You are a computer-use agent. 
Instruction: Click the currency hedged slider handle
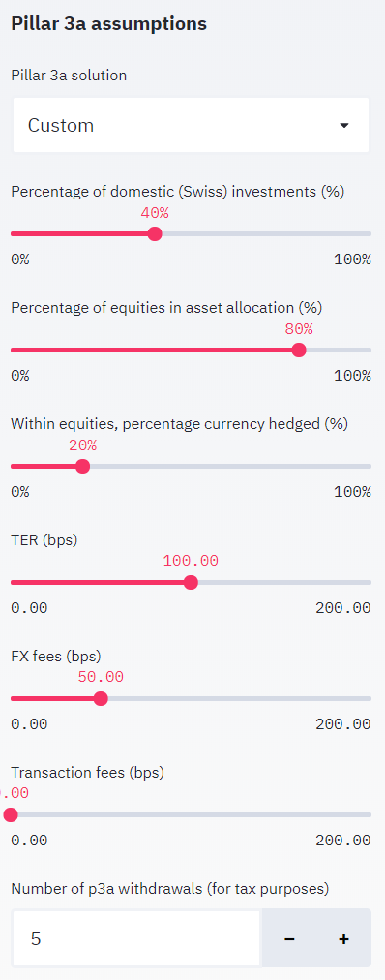(x=82, y=466)
